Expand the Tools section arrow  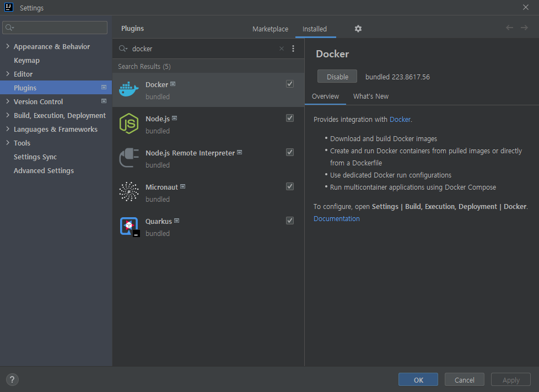coord(8,143)
